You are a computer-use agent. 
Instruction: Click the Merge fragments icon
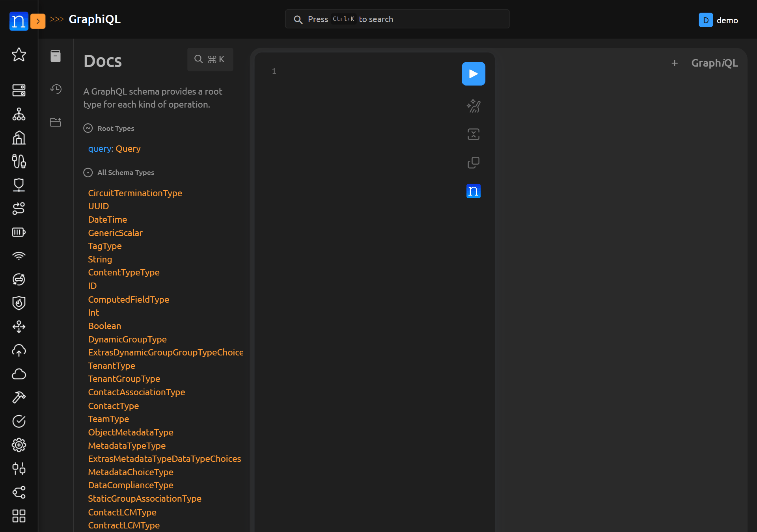point(473,134)
